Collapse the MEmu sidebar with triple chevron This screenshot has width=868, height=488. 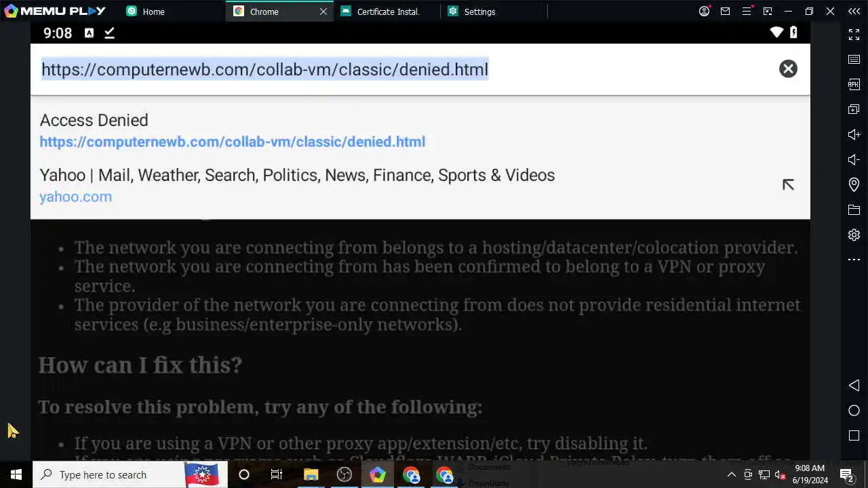[854, 12]
